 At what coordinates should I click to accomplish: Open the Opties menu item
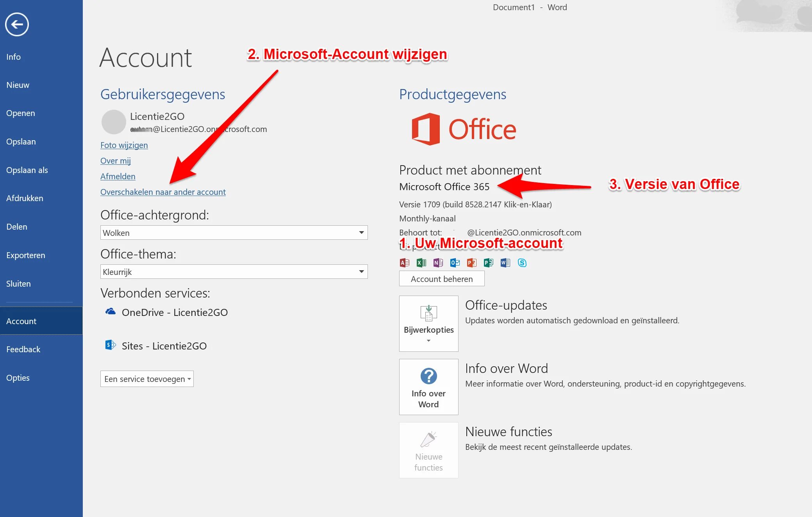tap(18, 378)
